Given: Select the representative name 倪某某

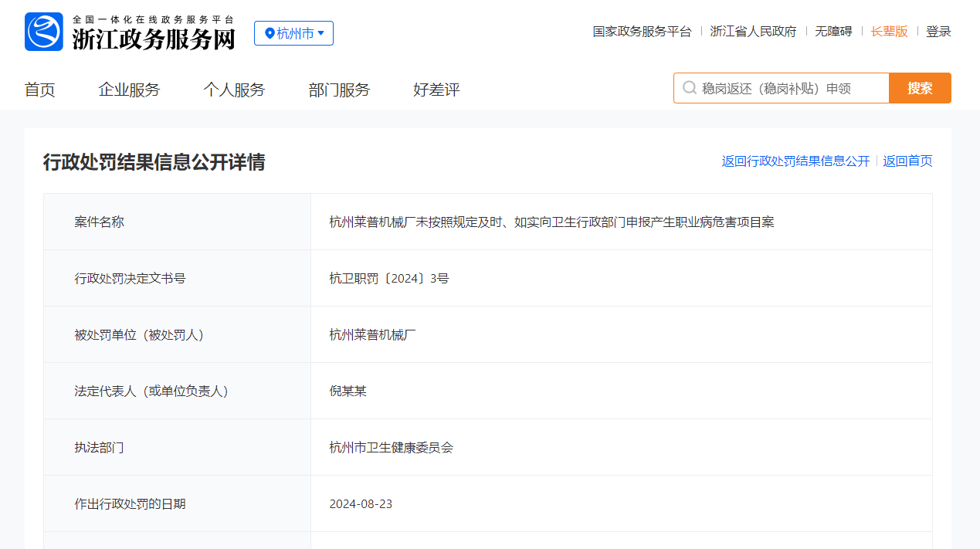Looking at the screenshot, I should 348,391.
